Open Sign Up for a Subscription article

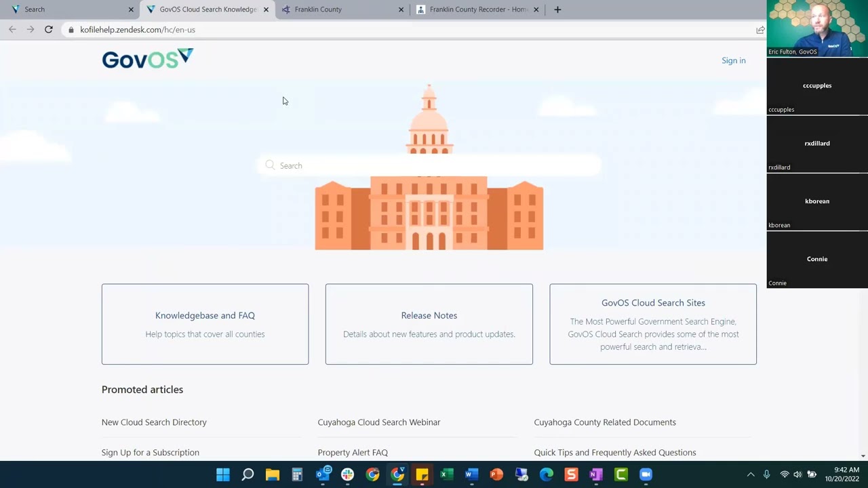point(151,453)
